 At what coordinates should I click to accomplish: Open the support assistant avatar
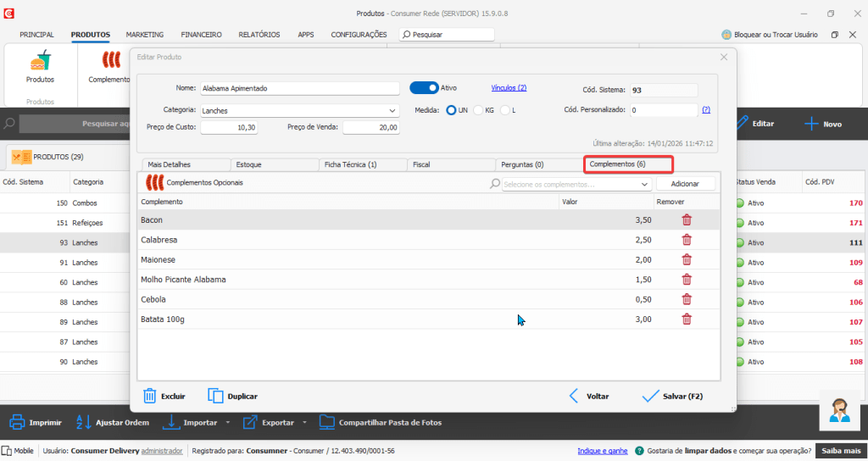coord(840,412)
